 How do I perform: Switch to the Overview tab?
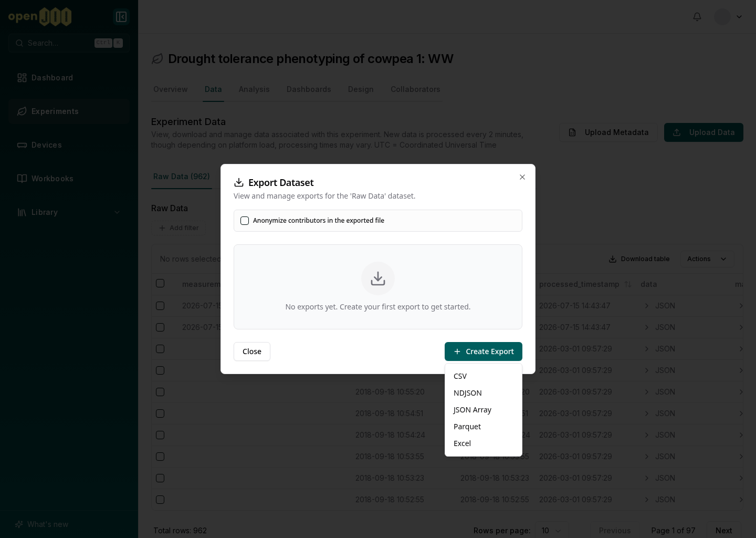171,89
